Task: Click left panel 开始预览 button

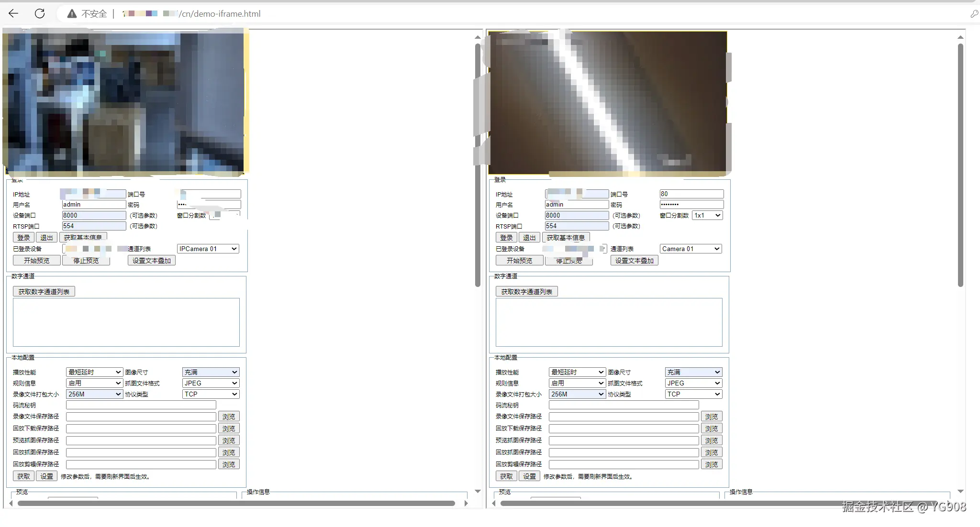Action: point(37,261)
